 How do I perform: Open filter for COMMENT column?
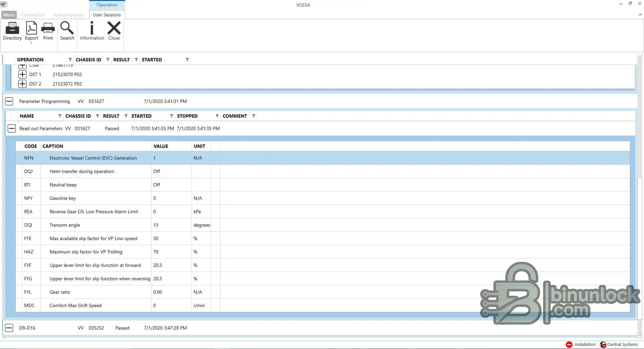(x=254, y=116)
